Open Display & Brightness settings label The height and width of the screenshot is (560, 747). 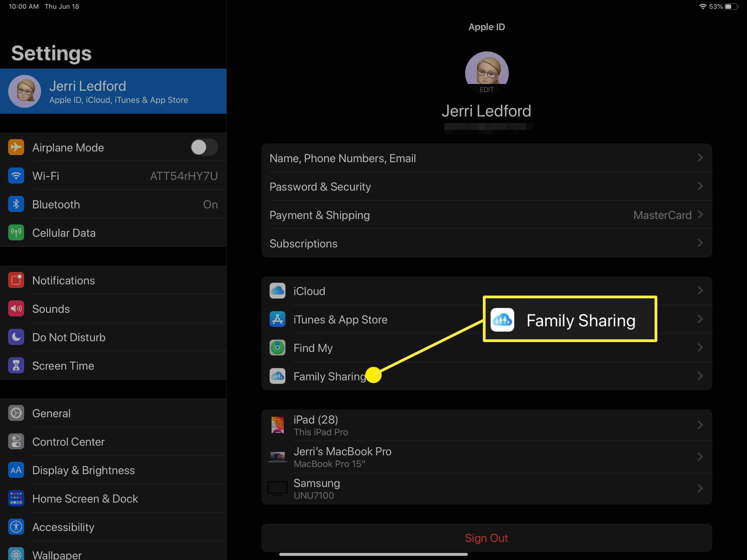pyautogui.click(x=83, y=470)
